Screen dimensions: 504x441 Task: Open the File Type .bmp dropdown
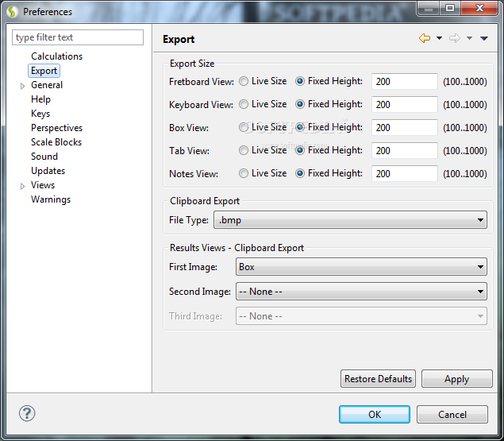(350, 220)
